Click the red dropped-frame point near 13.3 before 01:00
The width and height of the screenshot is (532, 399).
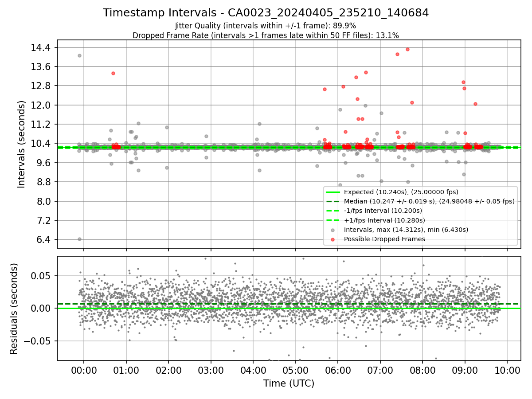pyautogui.click(x=113, y=73)
